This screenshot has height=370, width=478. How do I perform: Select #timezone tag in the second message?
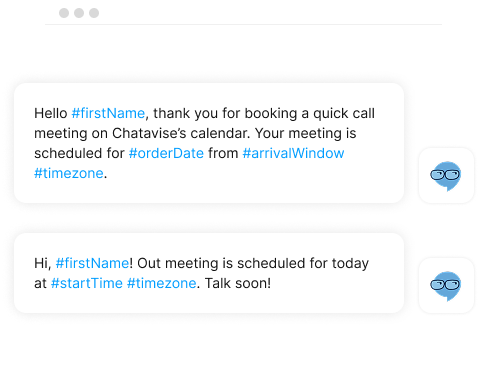pyautogui.click(x=162, y=283)
